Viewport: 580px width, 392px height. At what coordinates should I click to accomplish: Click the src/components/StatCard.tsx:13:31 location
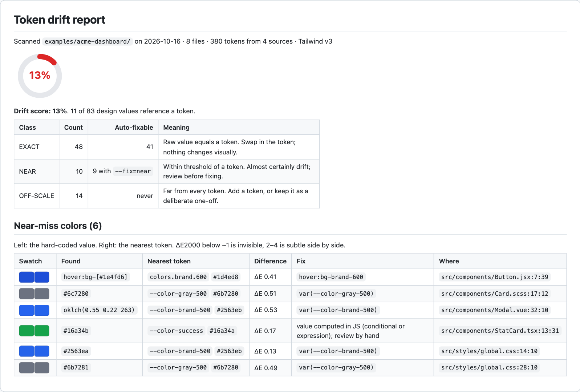point(500,331)
